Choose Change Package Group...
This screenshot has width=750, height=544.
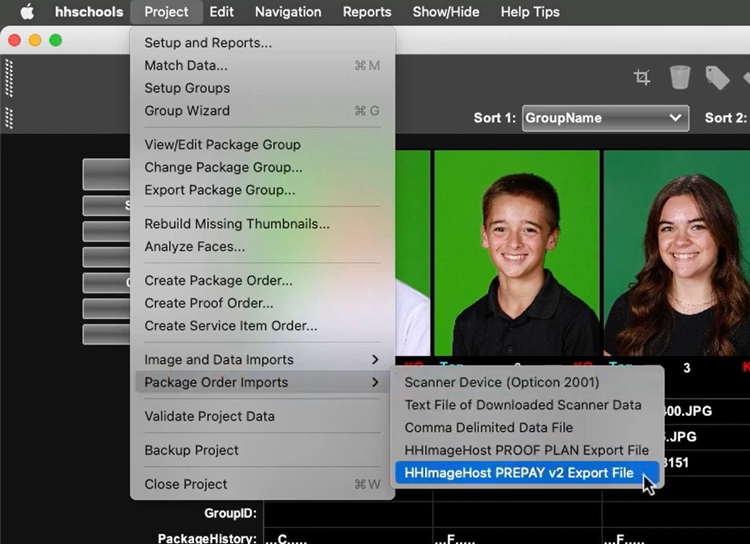pyautogui.click(x=262, y=167)
